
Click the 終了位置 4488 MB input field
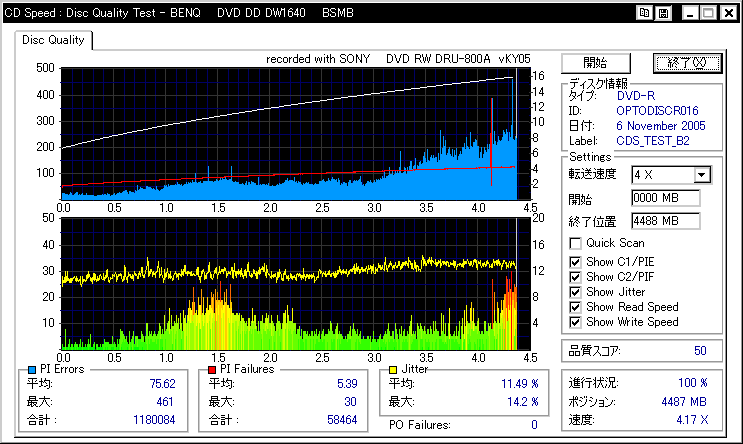click(x=665, y=221)
